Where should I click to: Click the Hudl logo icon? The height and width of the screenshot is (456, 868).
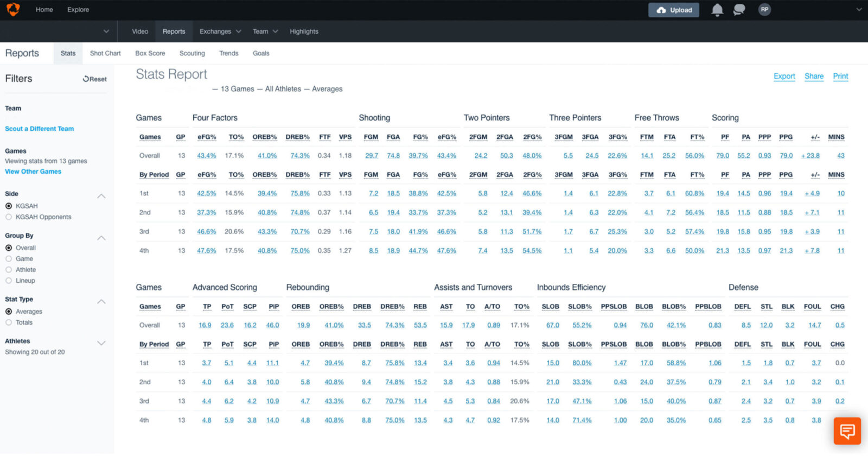click(13, 9)
